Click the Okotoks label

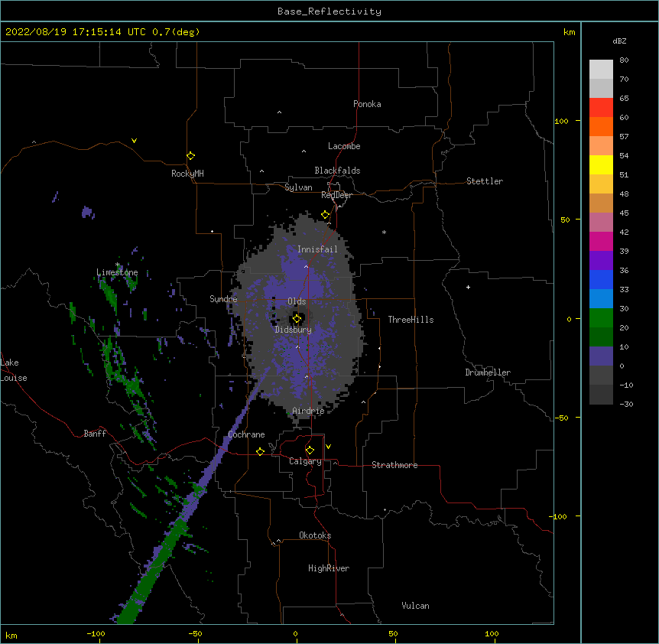tap(315, 535)
